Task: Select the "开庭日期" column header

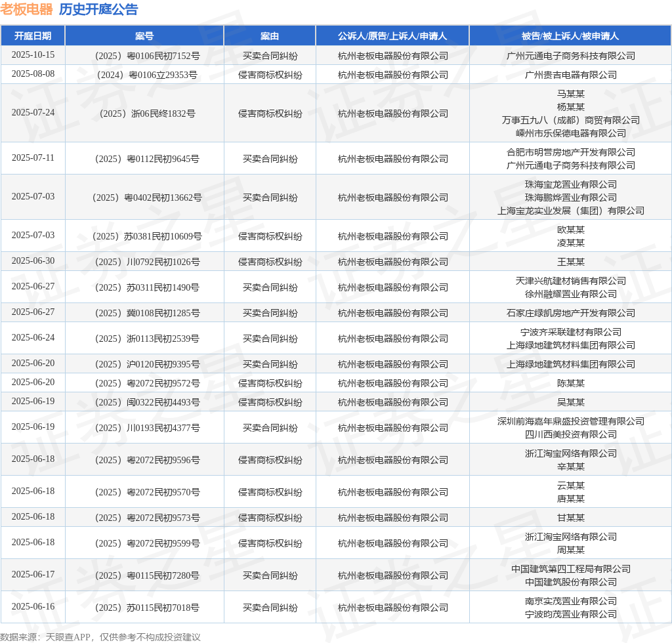Action: pos(33,36)
